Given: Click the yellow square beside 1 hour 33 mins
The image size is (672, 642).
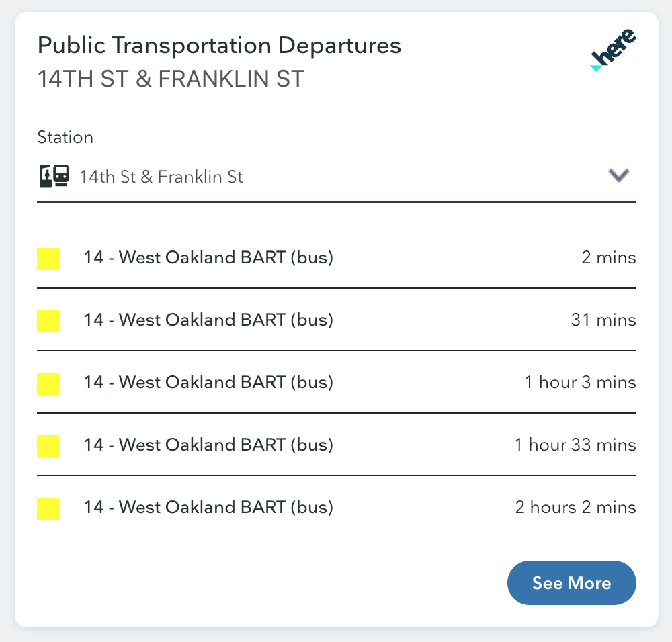Looking at the screenshot, I should pyautogui.click(x=48, y=447).
